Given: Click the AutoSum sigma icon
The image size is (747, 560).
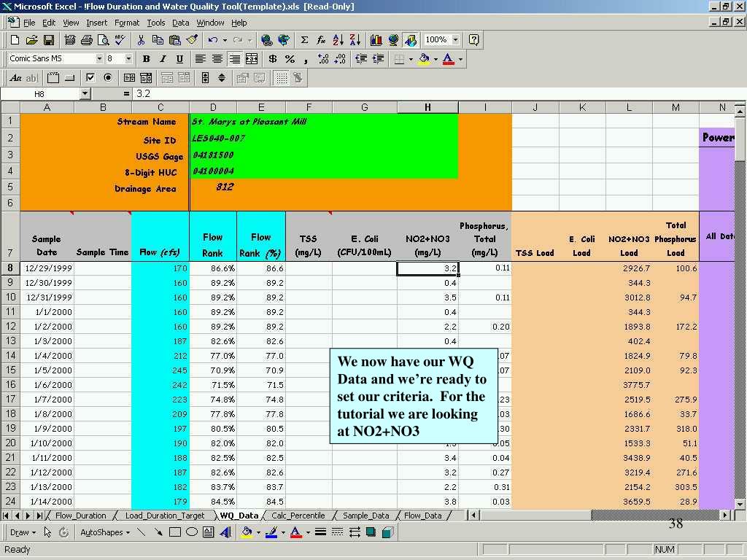Looking at the screenshot, I should coord(304,40).
